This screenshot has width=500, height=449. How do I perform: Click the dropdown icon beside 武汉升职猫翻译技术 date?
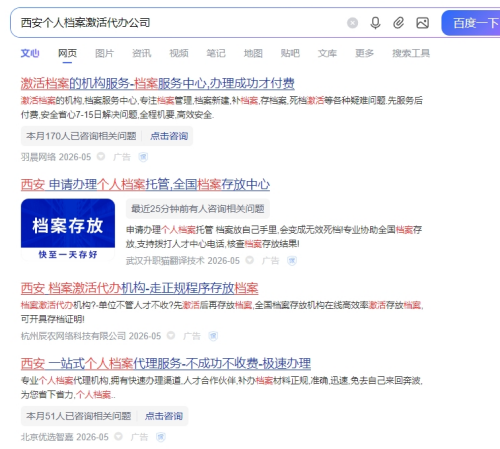coord(250,260)
